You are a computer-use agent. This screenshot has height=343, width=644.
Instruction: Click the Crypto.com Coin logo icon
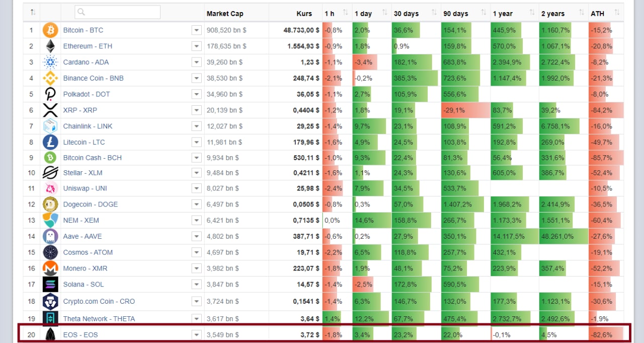pyautogui.click(x=50, y=302)
